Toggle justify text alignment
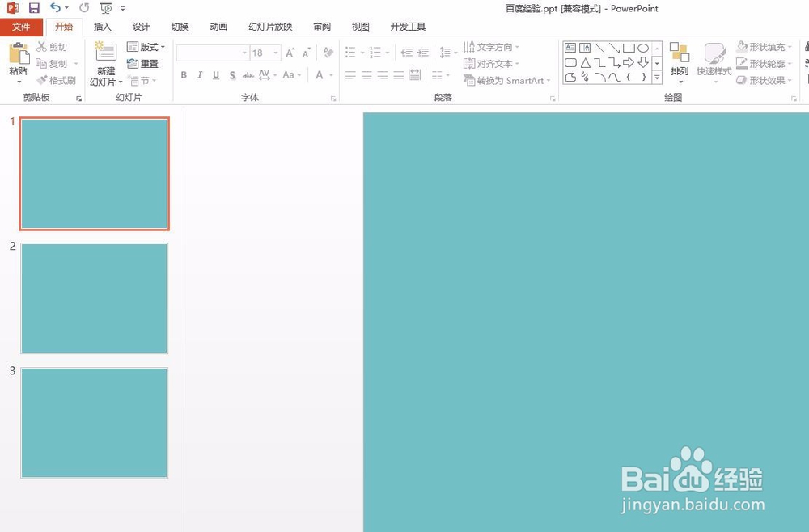809x532 pixels. (x=398, y=75)
